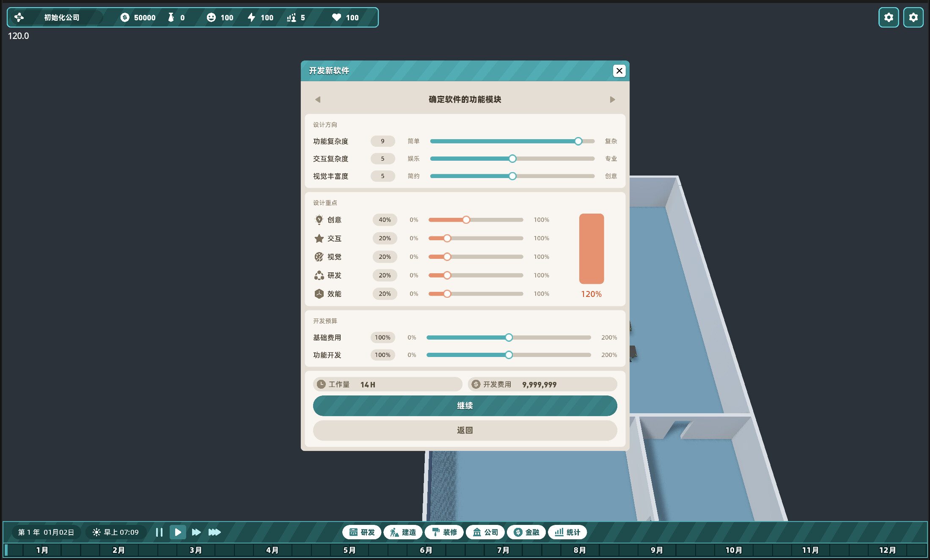Click the 初始化公司 company name
The image size is (930, 560).
(x=62, y=17)
